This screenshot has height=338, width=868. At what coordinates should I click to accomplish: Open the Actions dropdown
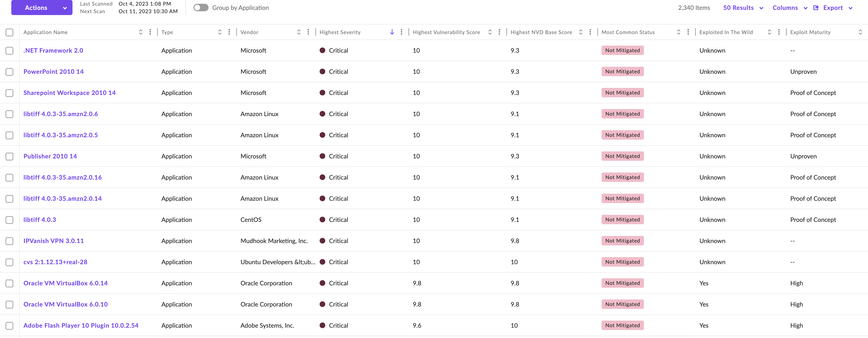pyautogui.click(x=42, y=8)
